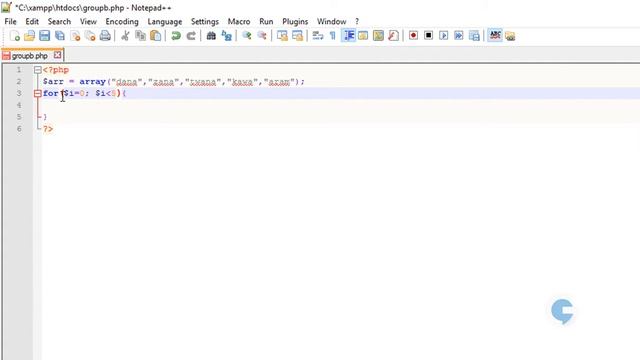Open the Document Map toolbar icon
This screenshot has width=640, height=360.
coord(378,36)
